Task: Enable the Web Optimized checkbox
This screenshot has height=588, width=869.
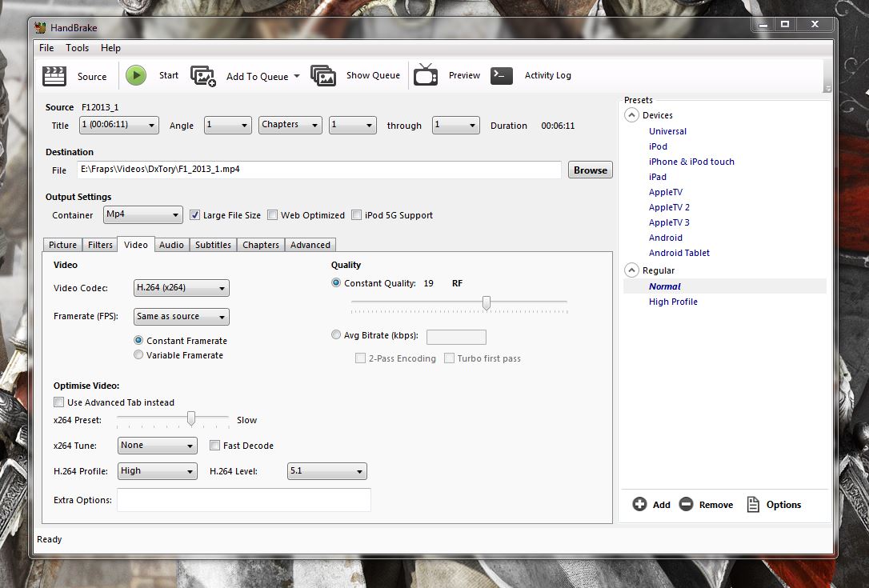Action: pyautogui.click(x=273, y=215)
